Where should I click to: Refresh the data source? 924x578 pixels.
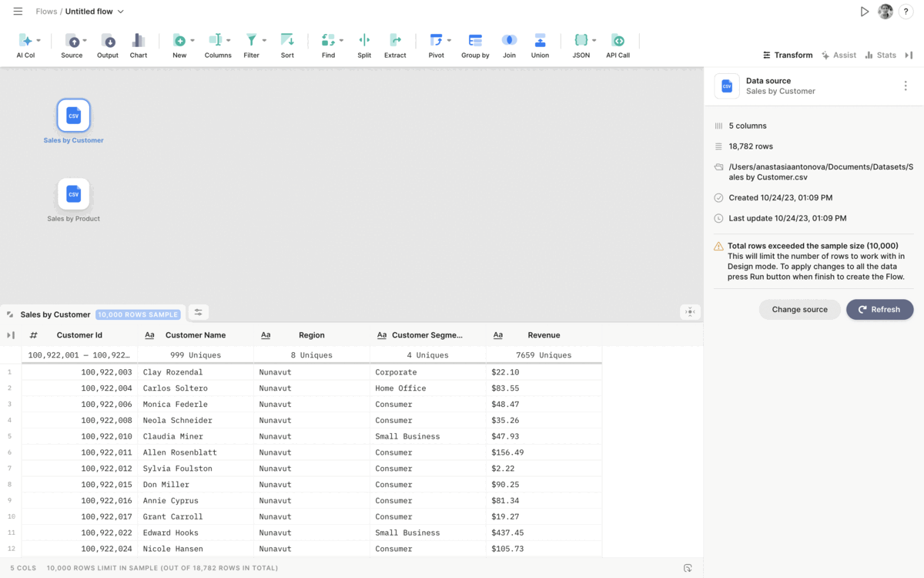click(x=879, y=309)
